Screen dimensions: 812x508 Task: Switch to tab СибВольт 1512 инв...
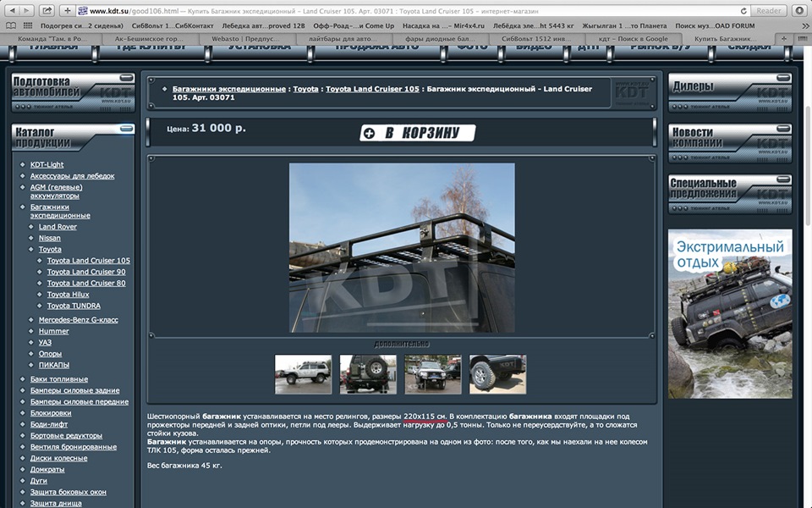click(536, 38)
